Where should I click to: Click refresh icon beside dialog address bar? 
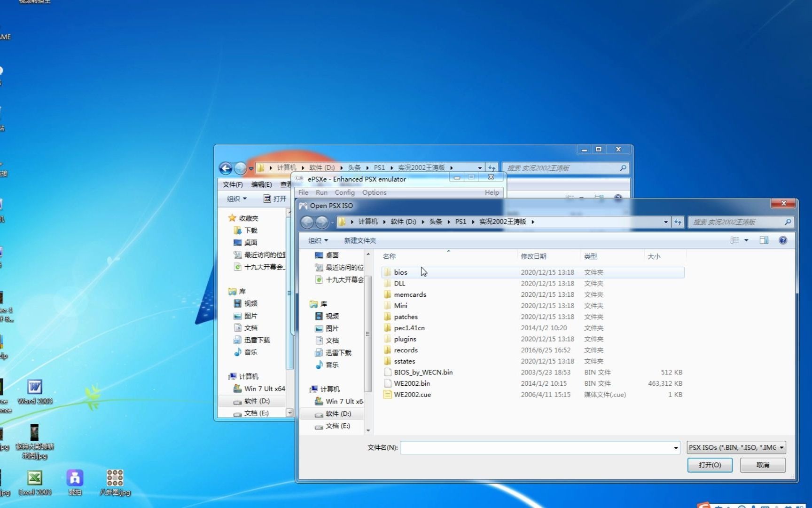coord(678,222)
